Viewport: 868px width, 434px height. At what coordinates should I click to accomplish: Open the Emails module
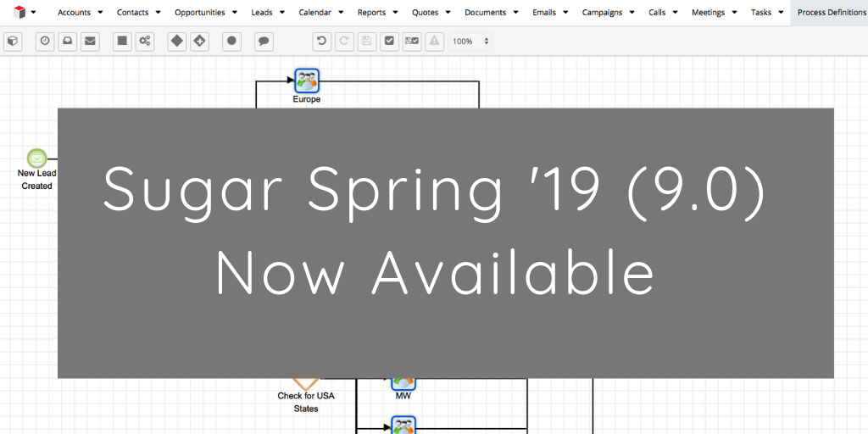pos(544,12)
